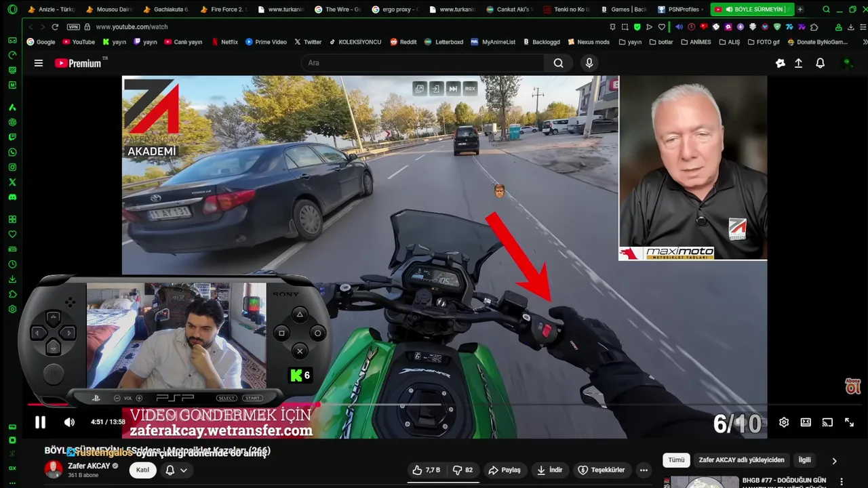The image size is (868, 488).
Task: Reload the current page
Action: (55, 26)
